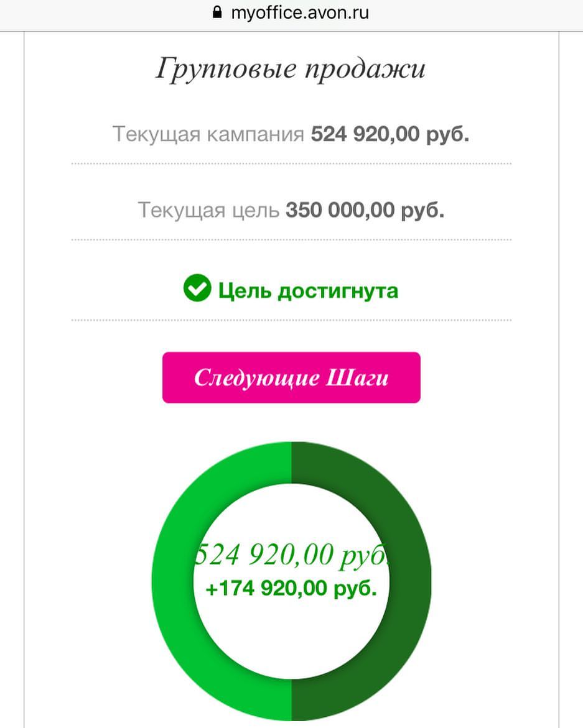Click the padlock icon in address bar
Viewport: 583px width, 728px height.
[x=217, y=12]
